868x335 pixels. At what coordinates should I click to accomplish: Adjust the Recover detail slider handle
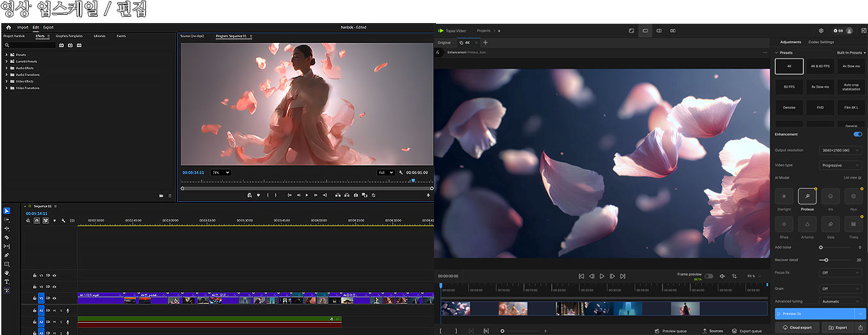[x=826, y=260]
